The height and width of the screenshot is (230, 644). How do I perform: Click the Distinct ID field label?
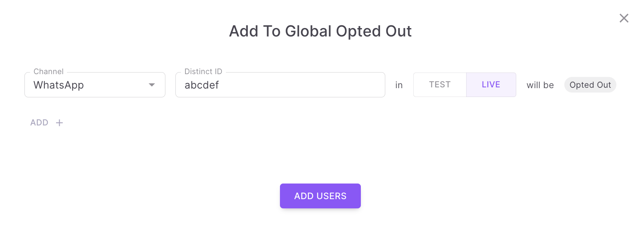click(x=203, y=71)
